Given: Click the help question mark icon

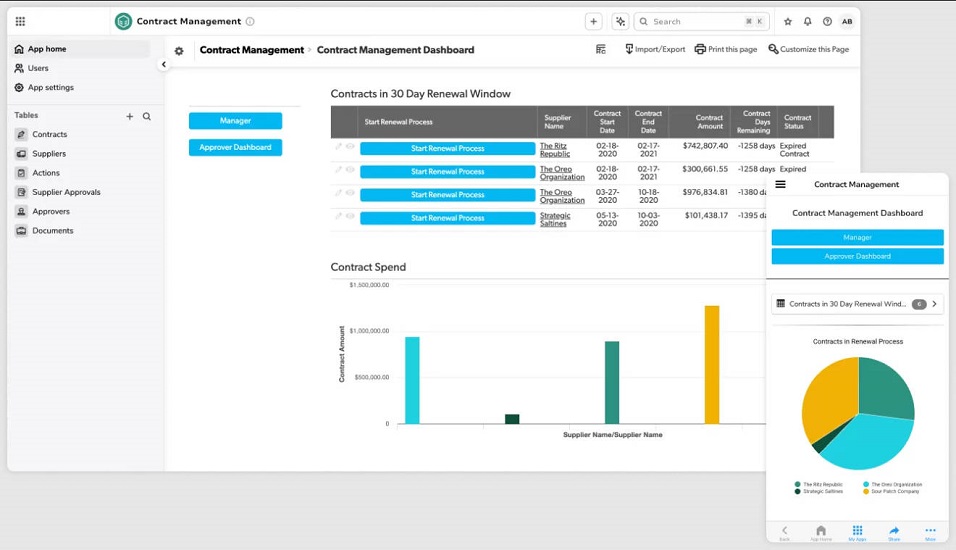Looking at the screenshot, I should click(x=827, y=21).
